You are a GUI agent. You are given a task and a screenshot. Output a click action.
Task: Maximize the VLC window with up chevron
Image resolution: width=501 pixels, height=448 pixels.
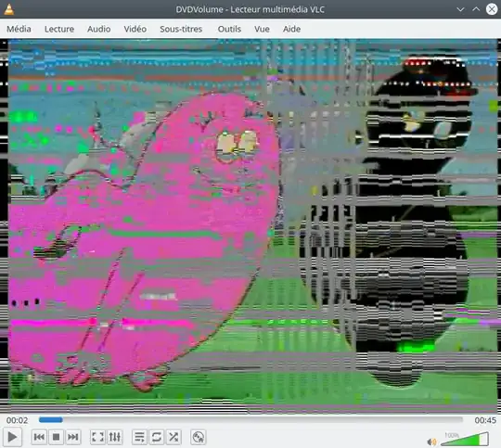(x=476, y=9)
